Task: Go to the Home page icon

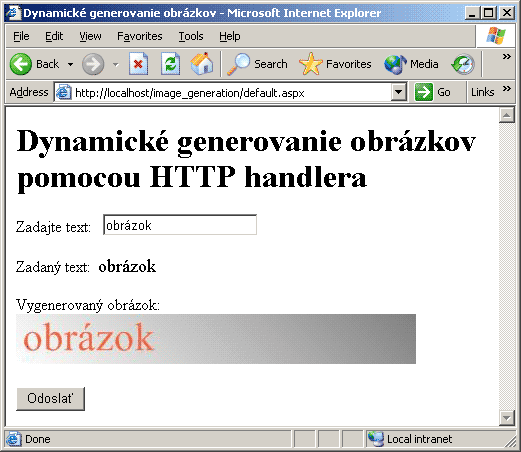Action: click(202, 63)
